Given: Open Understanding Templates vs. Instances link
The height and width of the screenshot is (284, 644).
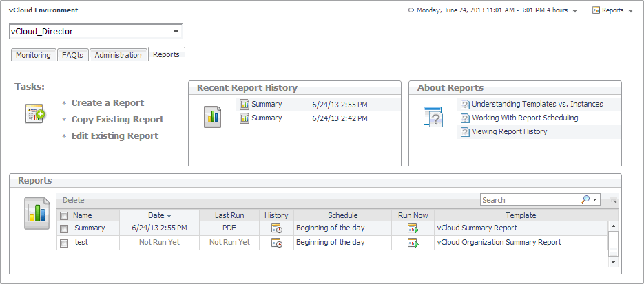Looking at the screenshot, I should [x=537, y=105].
